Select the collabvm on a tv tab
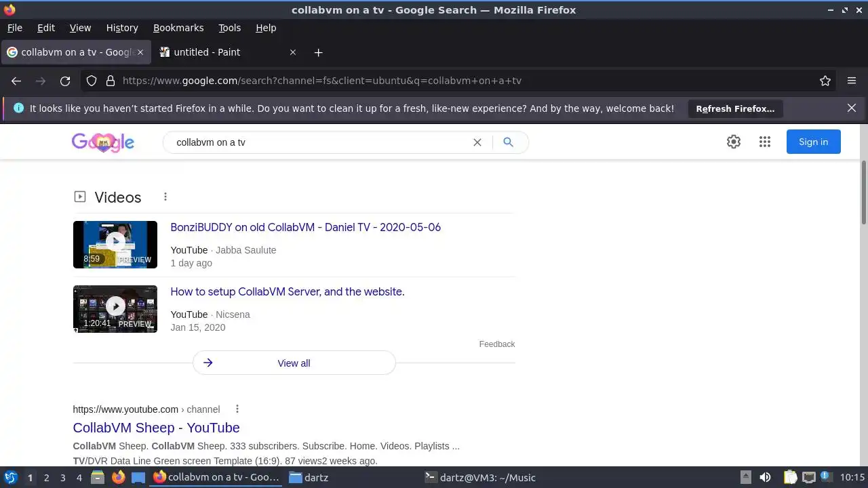Image resolution: width=868 pixels, height=488 pixels. click(x=76, y=52)
